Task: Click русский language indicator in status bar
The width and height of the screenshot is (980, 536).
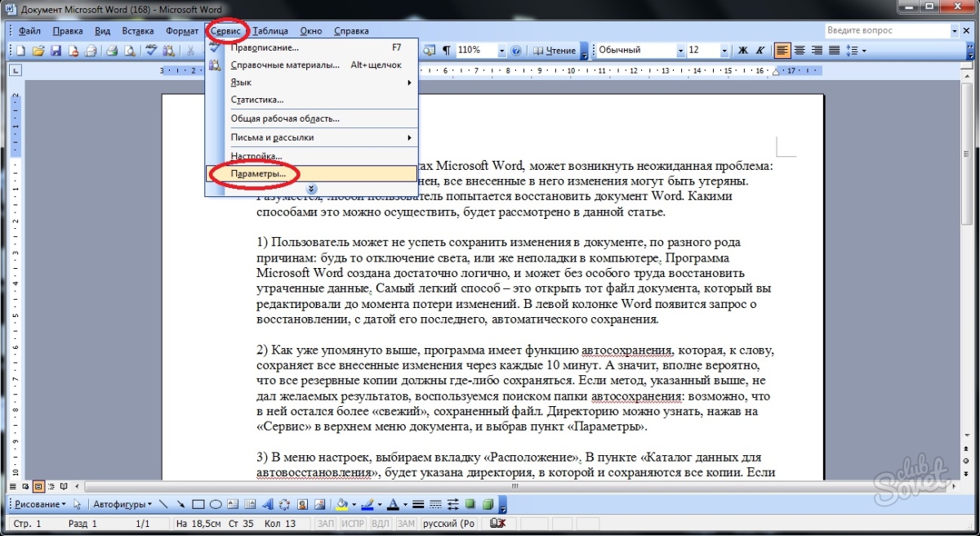Action: (448, 523)
